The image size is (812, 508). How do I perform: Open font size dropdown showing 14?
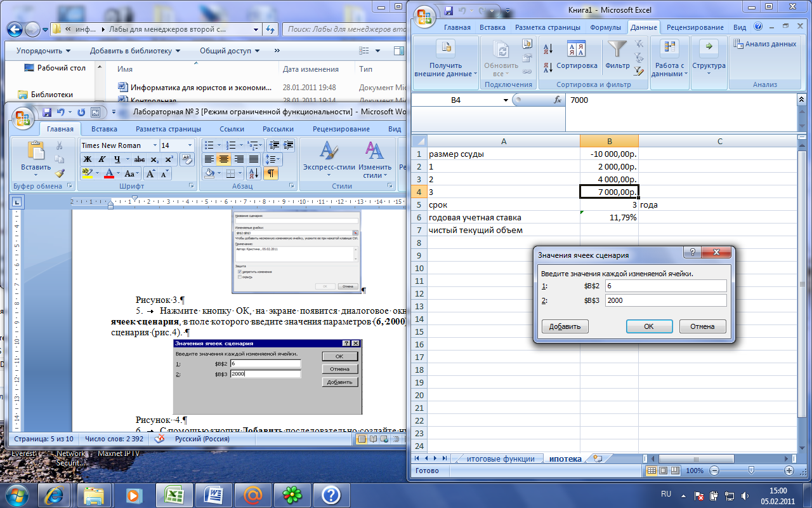(191, 145)
